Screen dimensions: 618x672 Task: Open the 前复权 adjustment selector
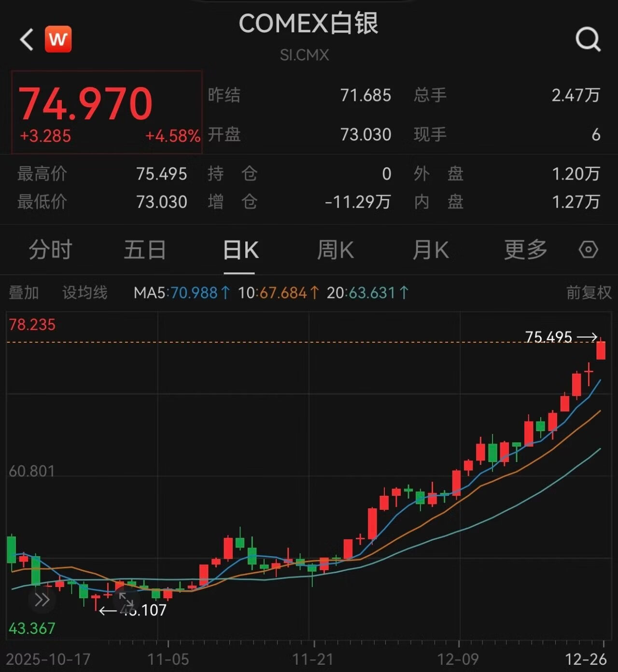click(589, 293)
